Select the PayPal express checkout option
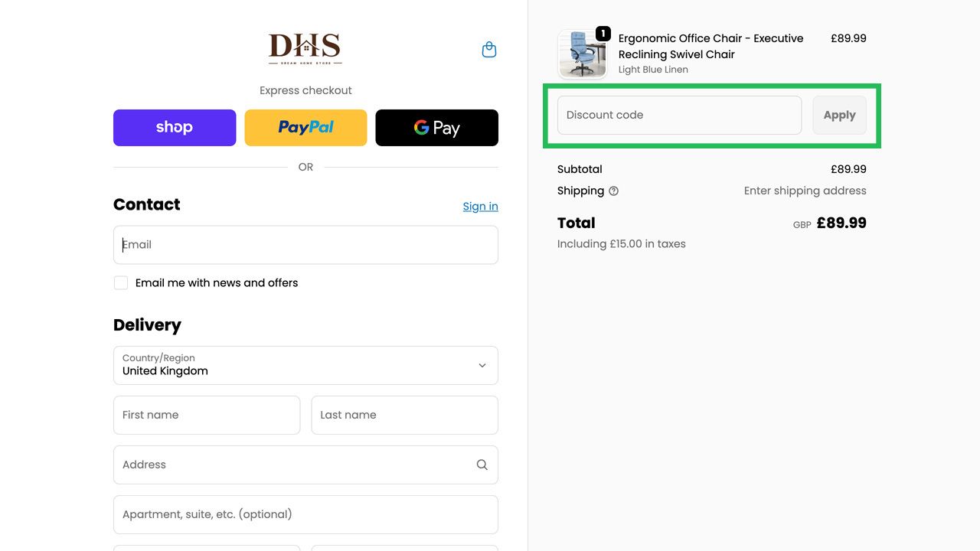This screenshot has width=980, height=551. coord(305,127)
